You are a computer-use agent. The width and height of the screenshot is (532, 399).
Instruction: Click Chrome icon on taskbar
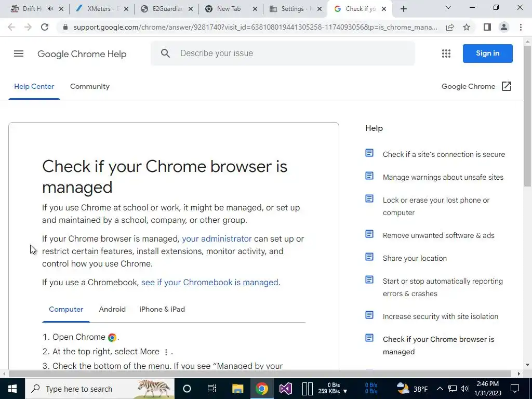point(262,389)
